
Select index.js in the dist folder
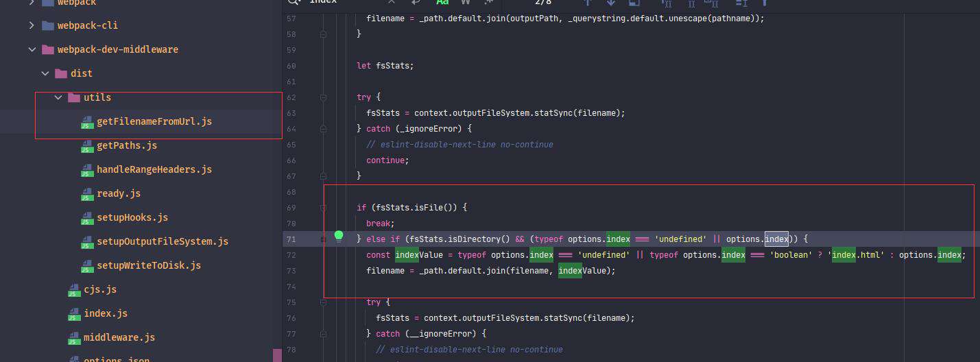pos(106,313)
